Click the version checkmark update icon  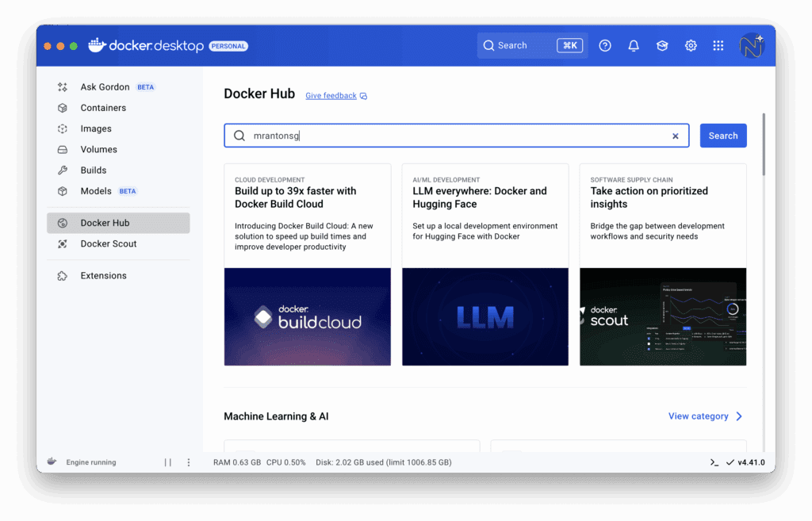[730, 462]
